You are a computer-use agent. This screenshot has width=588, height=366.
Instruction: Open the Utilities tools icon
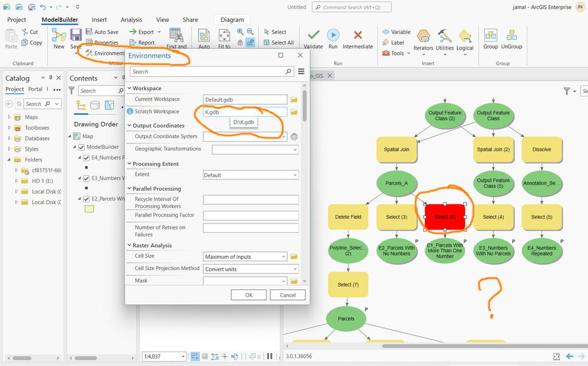[445, 36]
